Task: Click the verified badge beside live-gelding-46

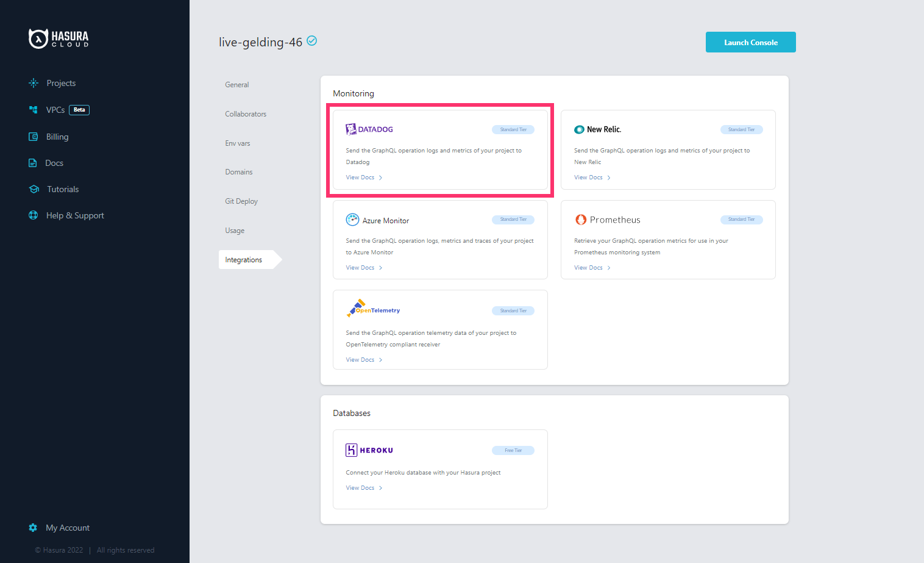Action: pos(311,41)
